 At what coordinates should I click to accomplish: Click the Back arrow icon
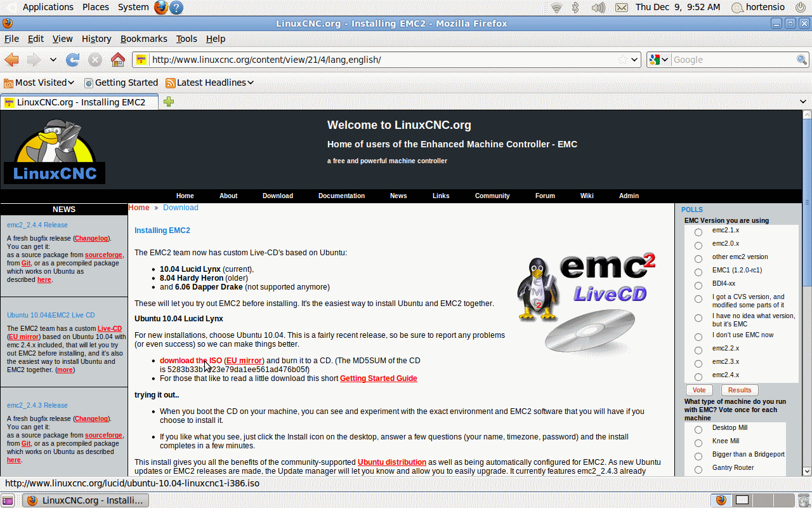[x=11, y=60]
